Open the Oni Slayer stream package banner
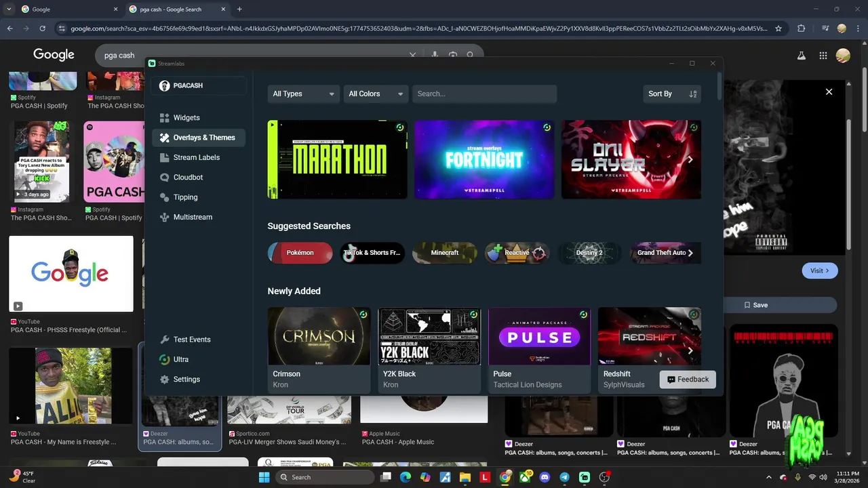The image size is (868, 488). pos(631,159)
